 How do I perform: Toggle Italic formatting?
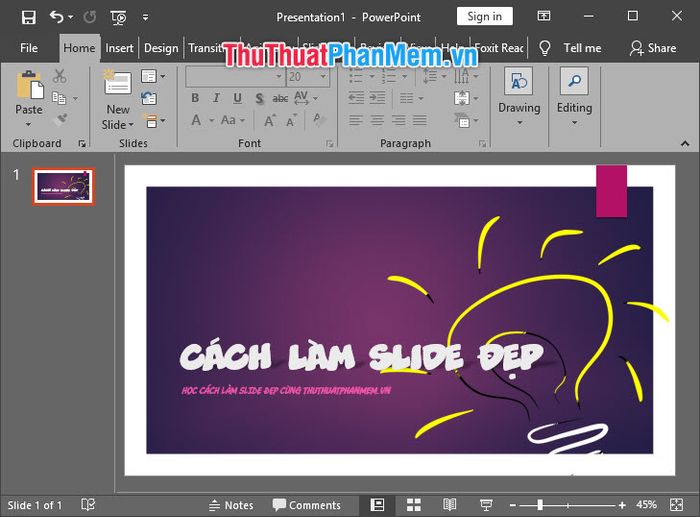coord(216,98)
